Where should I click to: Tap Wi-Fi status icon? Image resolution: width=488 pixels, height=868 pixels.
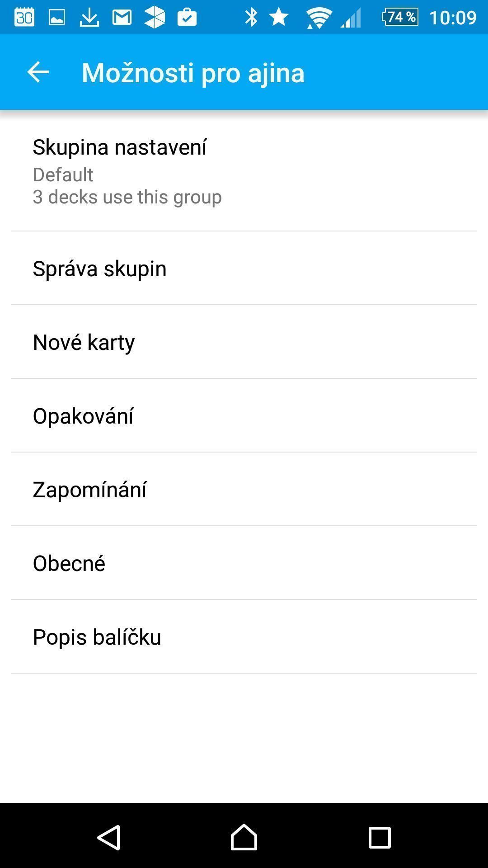coord(319,18)
